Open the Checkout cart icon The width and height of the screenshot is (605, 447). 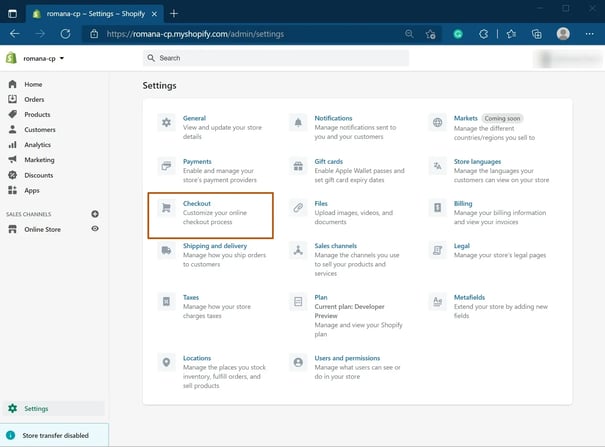166,208
